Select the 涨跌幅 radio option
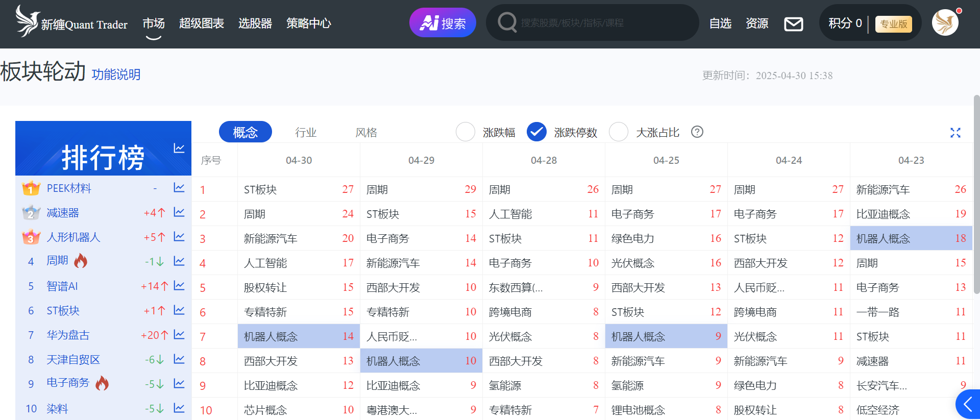 click(465, 132)
